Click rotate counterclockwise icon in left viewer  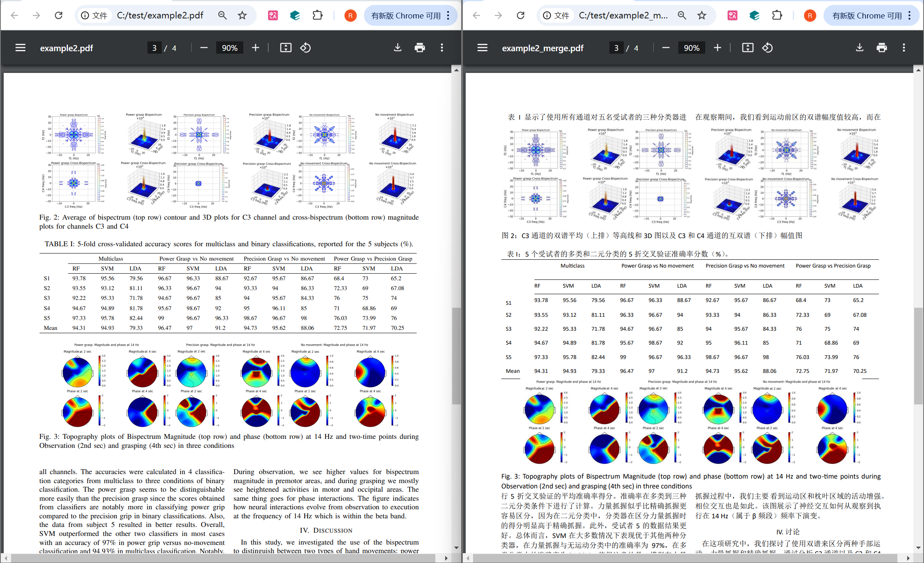tap(306, 48)
